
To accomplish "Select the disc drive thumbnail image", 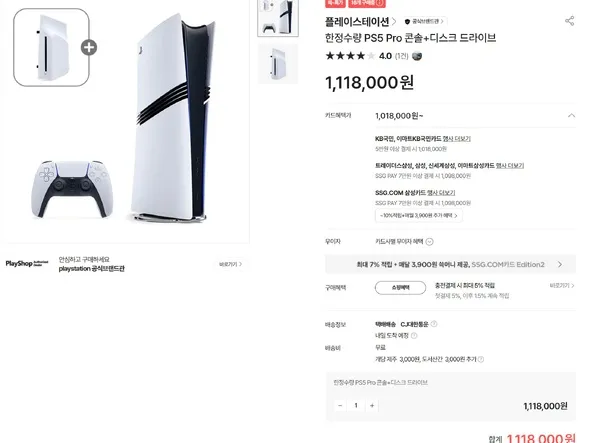I will pos(278,64).
